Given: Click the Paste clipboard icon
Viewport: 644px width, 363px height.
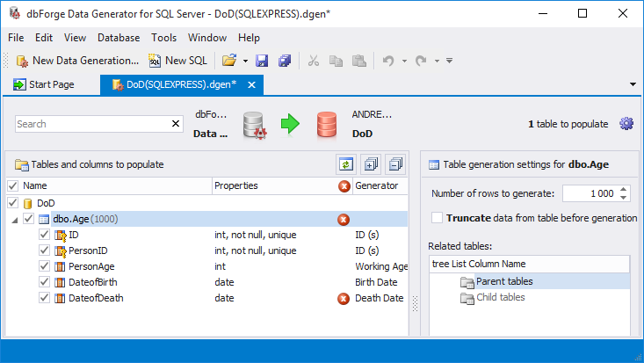Looking at the screenshot, I should (359, 61).
